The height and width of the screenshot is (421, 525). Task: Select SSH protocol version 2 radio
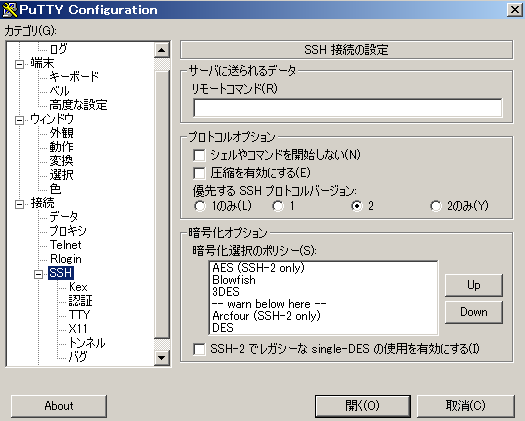[357, 206]
